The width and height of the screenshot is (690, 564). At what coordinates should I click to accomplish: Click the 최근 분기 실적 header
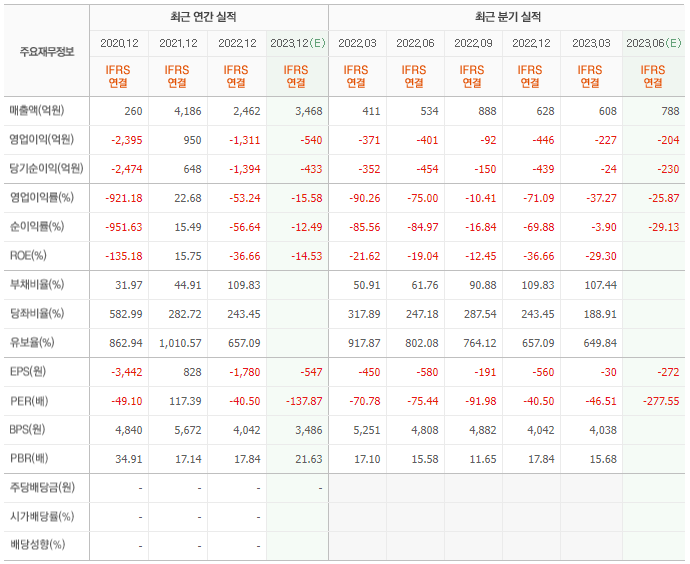508,17
